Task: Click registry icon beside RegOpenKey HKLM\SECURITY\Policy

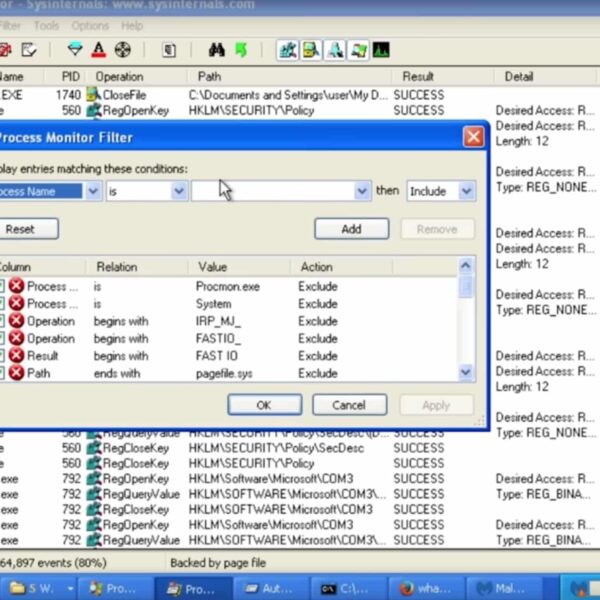Action: pyautogui.click(x=93, y=111)
